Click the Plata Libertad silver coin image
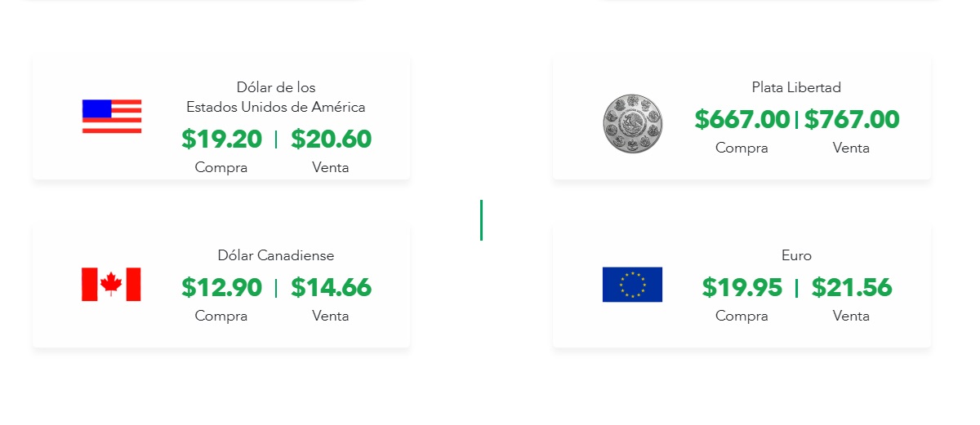Screen dimensions: 980x425 [633, 122]
